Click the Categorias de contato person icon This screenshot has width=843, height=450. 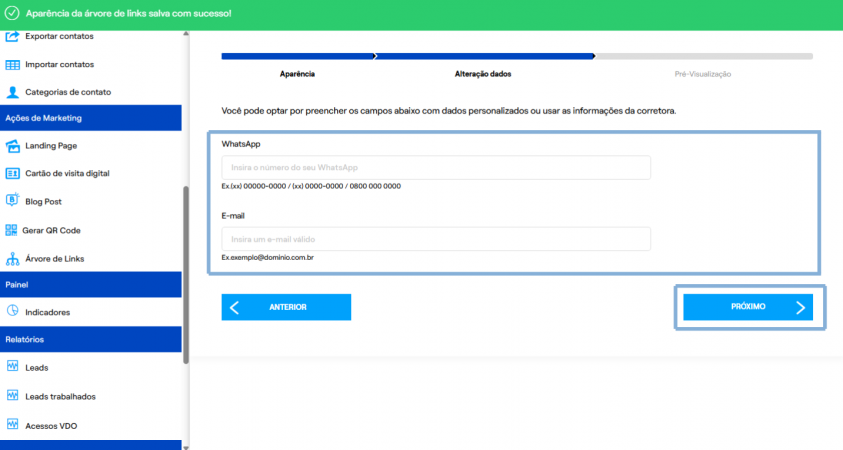point(12,92)
